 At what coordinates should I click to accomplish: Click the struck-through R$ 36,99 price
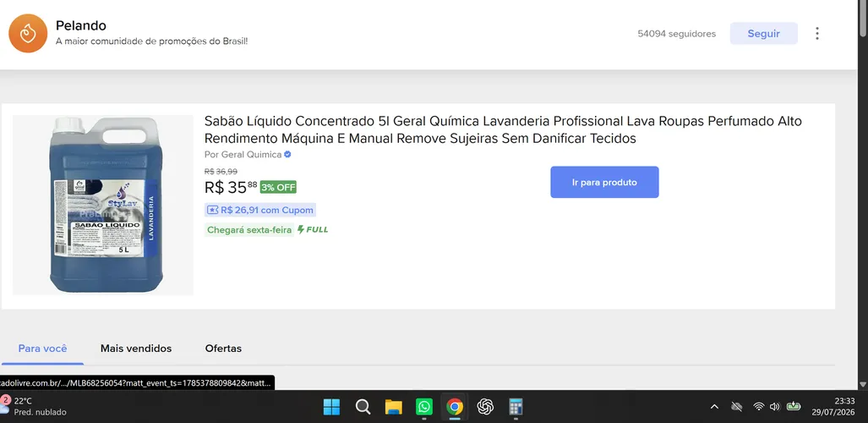tap(221, 171)
